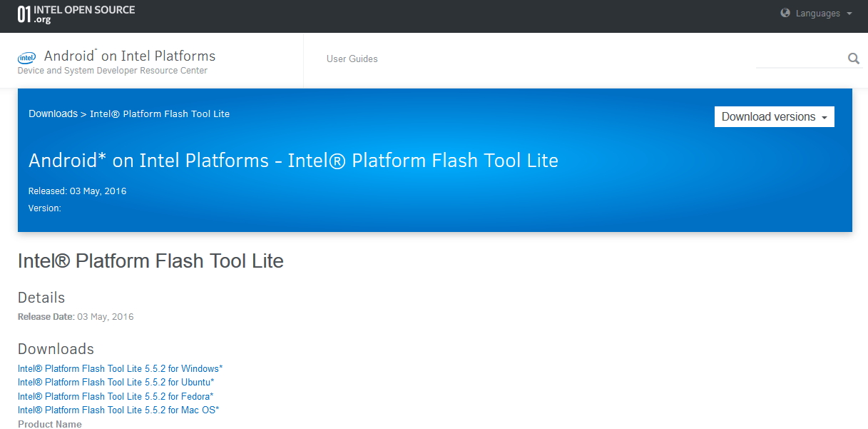Expand the Download versions dropdown

coord(774,117)
